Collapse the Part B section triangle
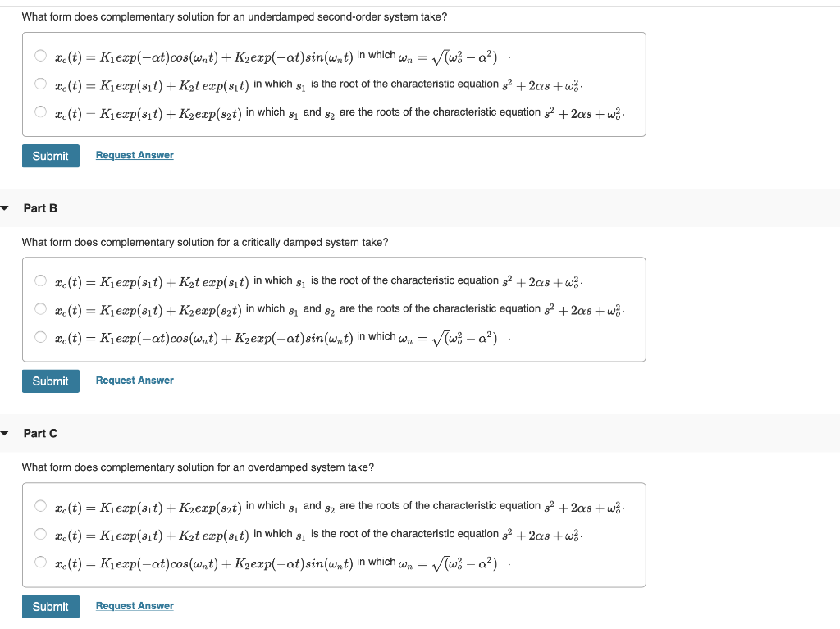This screenshot has width=840, height=629. (x=5, y=208)
